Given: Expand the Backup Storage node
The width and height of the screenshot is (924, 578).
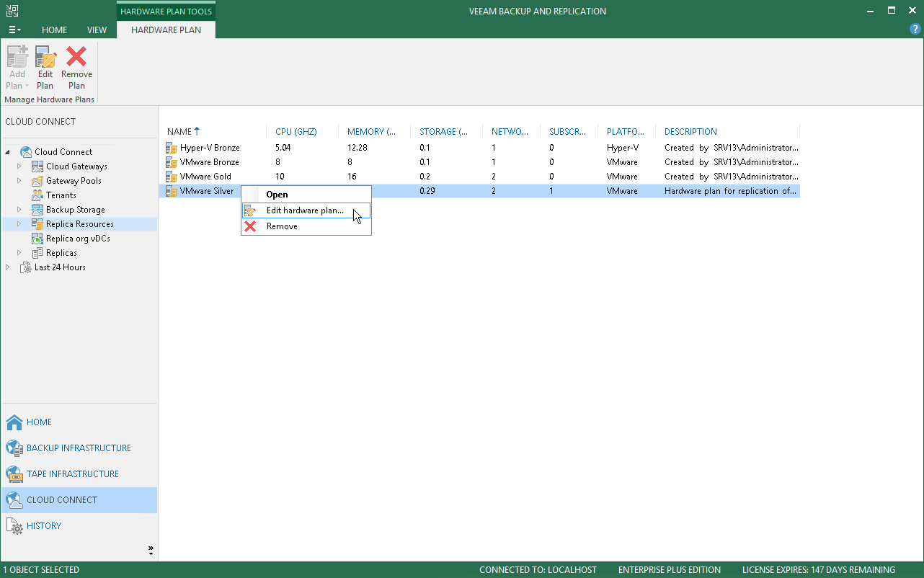Looking at the screenshot, I should (x=19, y=210).
